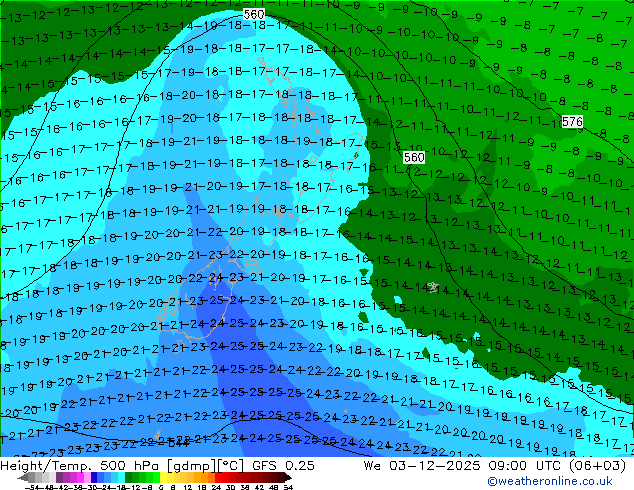The image size is (634, 490).
Task: Click the 'Height/Temp. 500 hPa' chart title
Action: pyautogui.click(x=79, y=466)
